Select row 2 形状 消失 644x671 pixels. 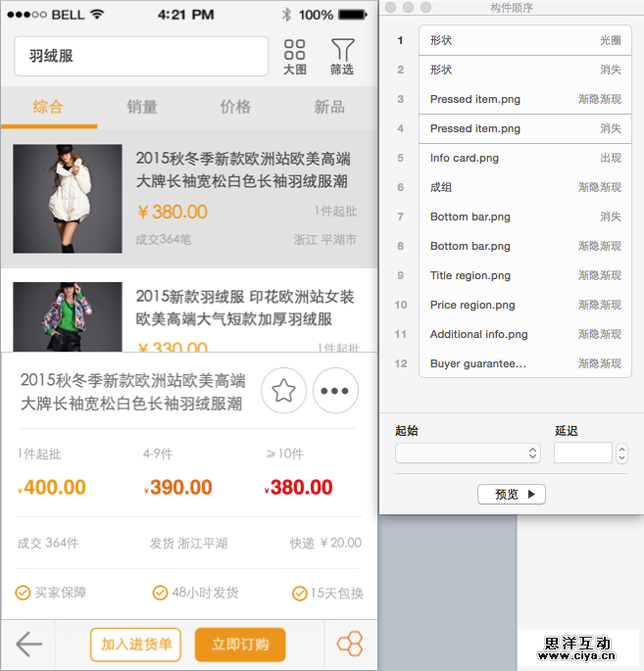click(525, 70)
